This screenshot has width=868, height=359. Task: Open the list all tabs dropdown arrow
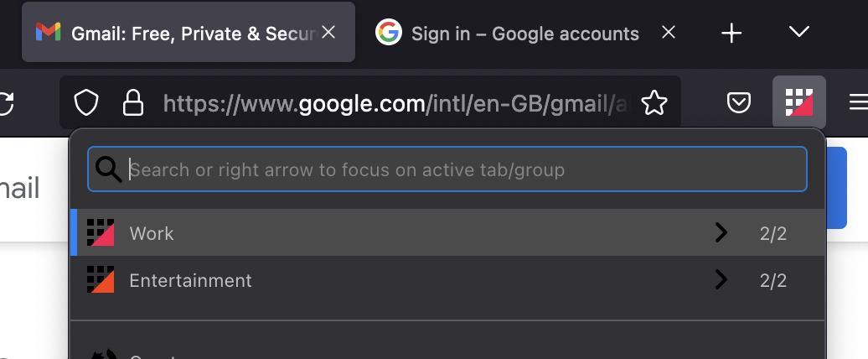(x=798, y=32)
